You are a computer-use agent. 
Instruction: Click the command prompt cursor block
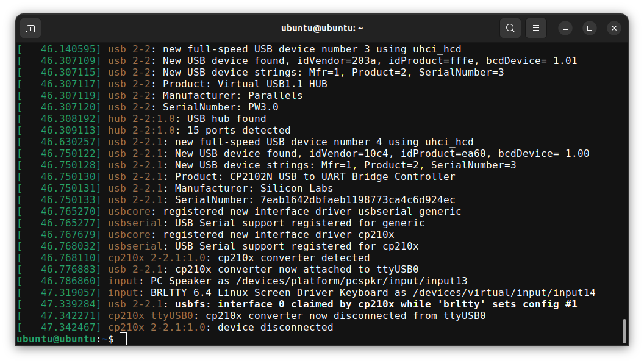123,339
